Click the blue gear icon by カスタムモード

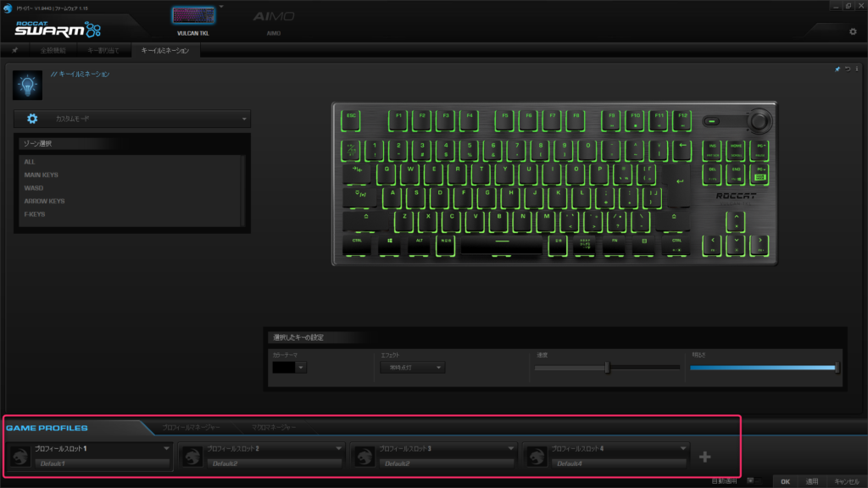(x=32, y=119)
